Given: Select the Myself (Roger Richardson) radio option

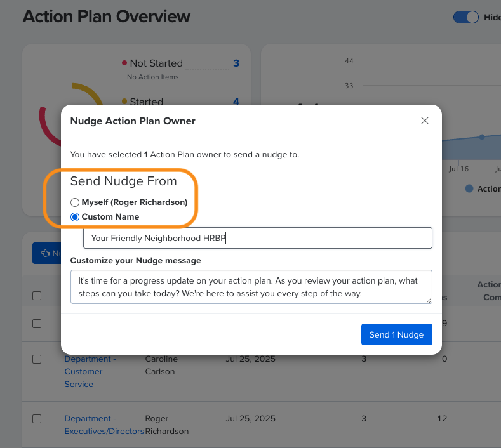Looking at the screenshot, I should click(75, 202).
